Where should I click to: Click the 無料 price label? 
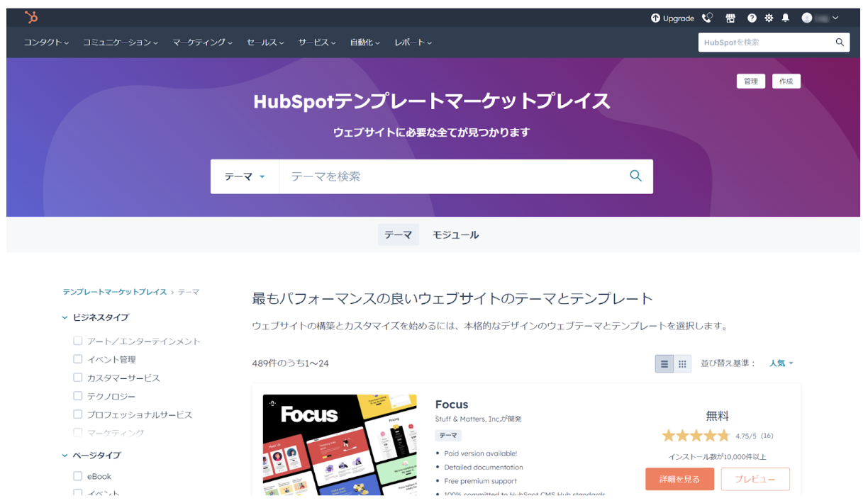(x=717, y=416)
